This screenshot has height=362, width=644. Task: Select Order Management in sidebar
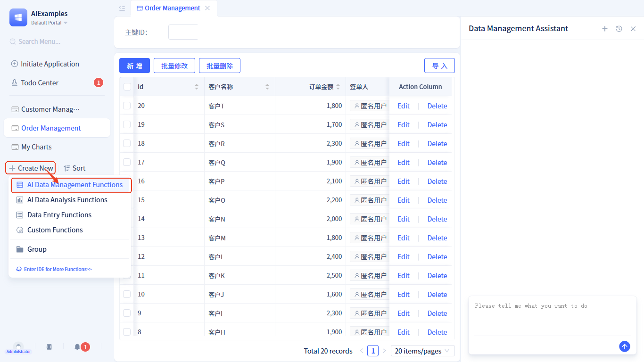[57, 128]
